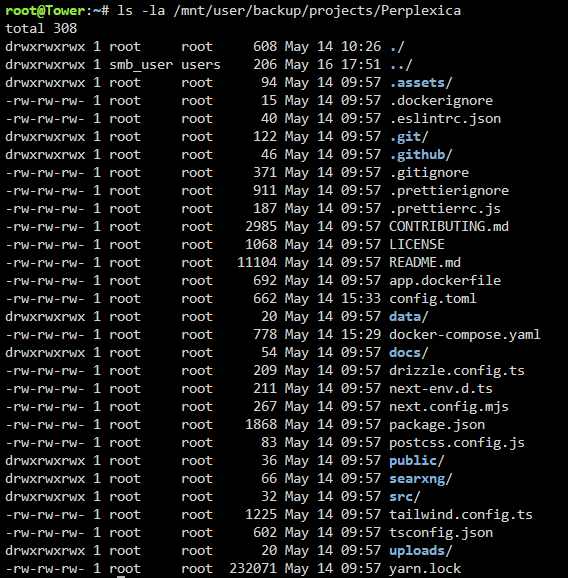Click the drizzle.config.ts file name
Image resolution: width=568 pixels, height=578 pixels.
click(x=457, y=370)
